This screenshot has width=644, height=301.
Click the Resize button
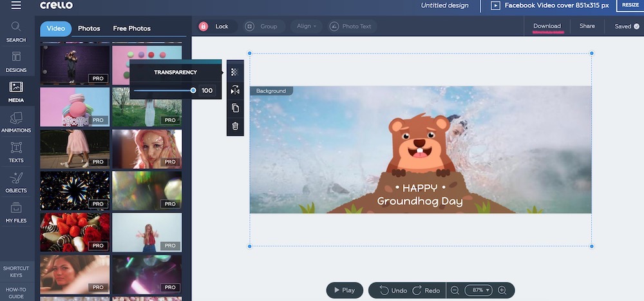(630, 5)
